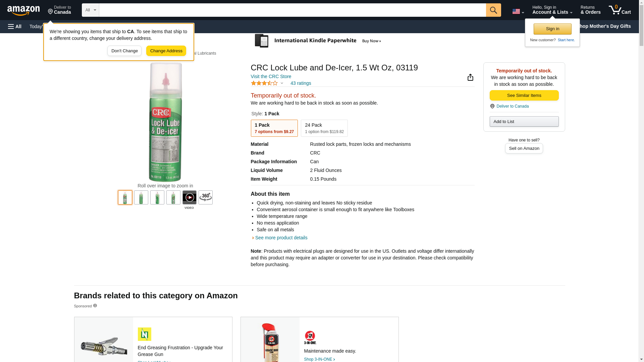
Task: Click the See Similar Items button
Action: [x=524, y=95]
